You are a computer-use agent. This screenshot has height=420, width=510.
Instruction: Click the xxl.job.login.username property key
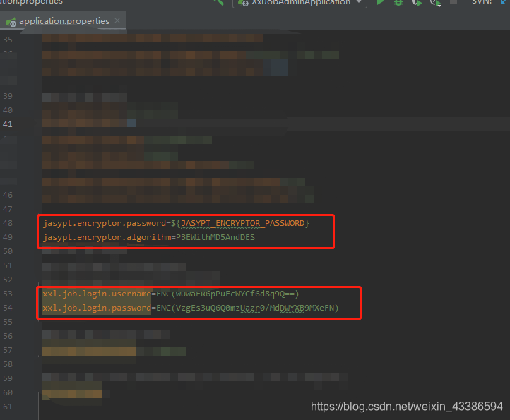click(x=96, y=294)
